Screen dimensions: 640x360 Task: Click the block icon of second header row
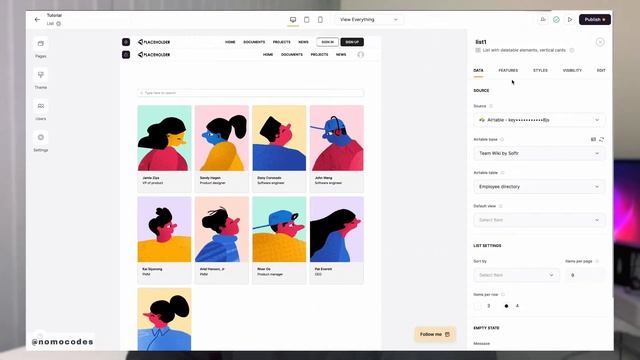tap(126, 55)
